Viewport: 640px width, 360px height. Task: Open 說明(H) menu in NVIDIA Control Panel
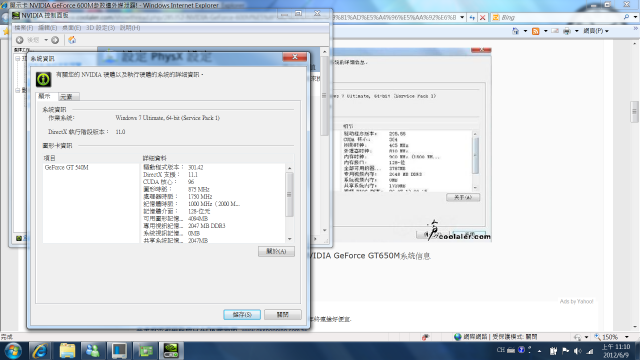pyautogui.click(x=130, y=28)
